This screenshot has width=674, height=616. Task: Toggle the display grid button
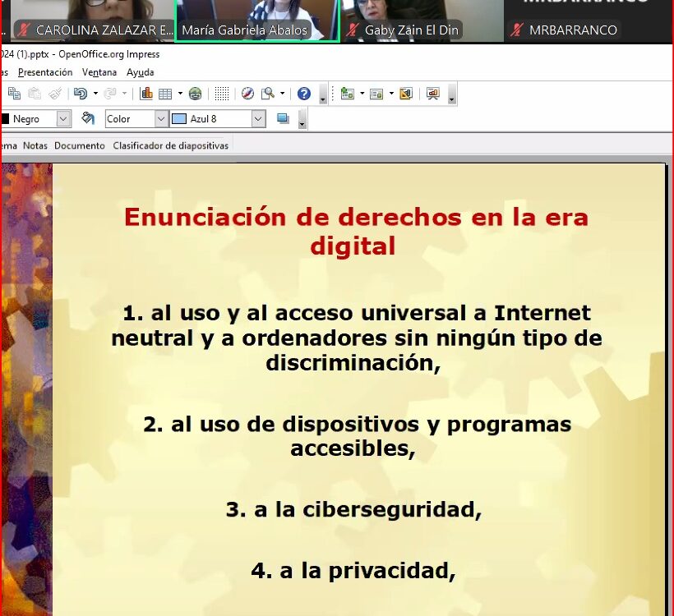coord(221,94)
